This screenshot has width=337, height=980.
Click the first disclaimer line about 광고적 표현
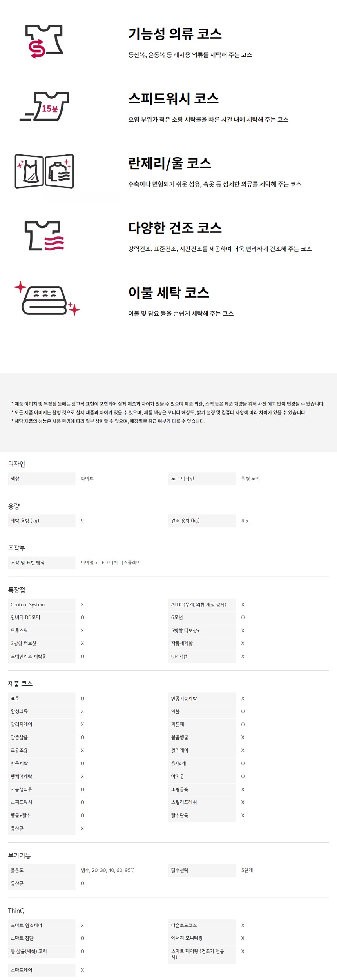click(x=168, y=404)
